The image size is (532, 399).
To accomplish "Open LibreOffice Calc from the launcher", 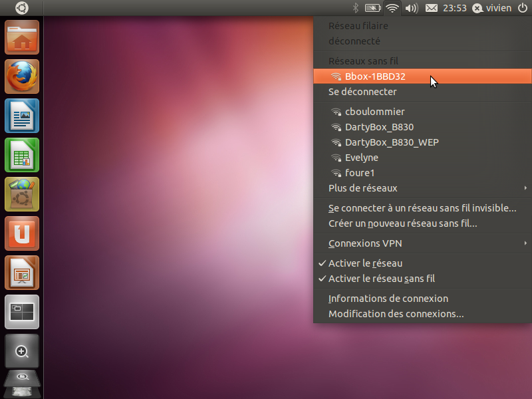I will tap(22, 155).
